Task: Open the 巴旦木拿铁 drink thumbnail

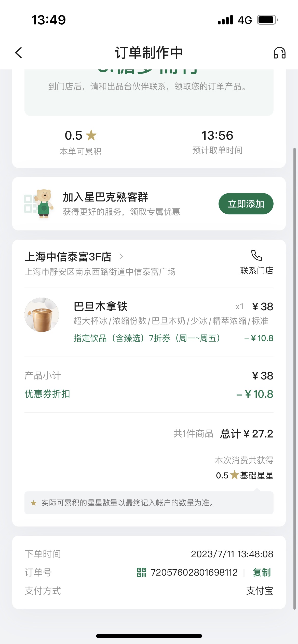Action: [x=42, y=315]
